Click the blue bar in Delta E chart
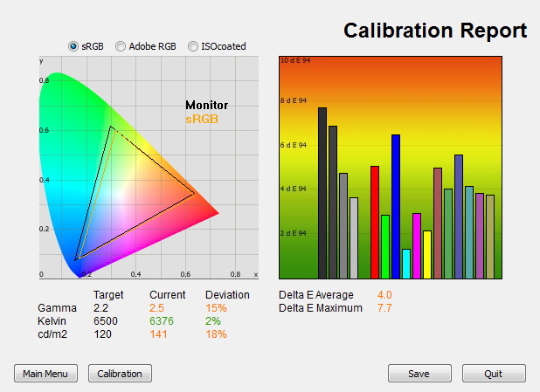Image resolution: width=540 pixels, height=392 pixels. 396,207
